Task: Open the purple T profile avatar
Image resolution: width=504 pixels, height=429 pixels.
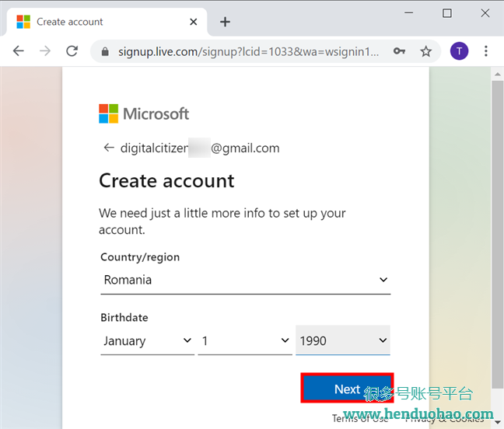Action: (x=459, y=51)
